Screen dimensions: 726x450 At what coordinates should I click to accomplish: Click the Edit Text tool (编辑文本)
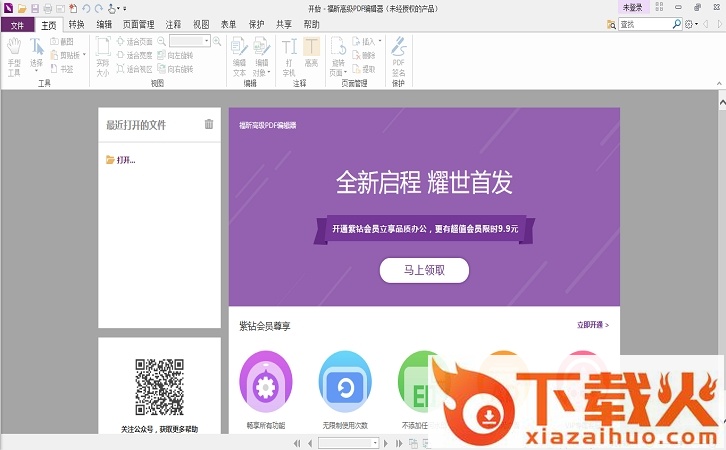239,57
